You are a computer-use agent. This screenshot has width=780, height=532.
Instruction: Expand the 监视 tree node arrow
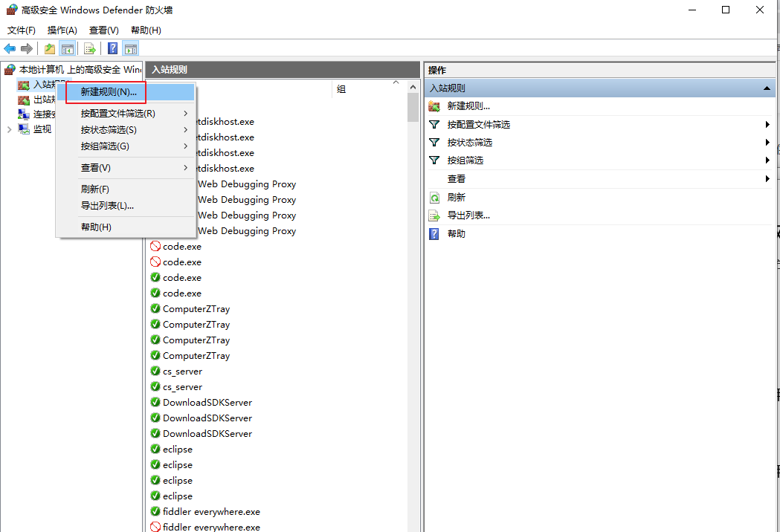coord(9,129)
